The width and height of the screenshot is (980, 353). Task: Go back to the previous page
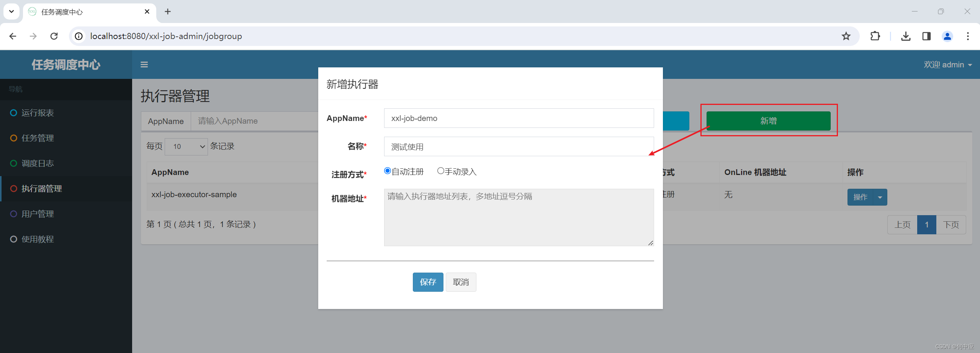[13, 36]
